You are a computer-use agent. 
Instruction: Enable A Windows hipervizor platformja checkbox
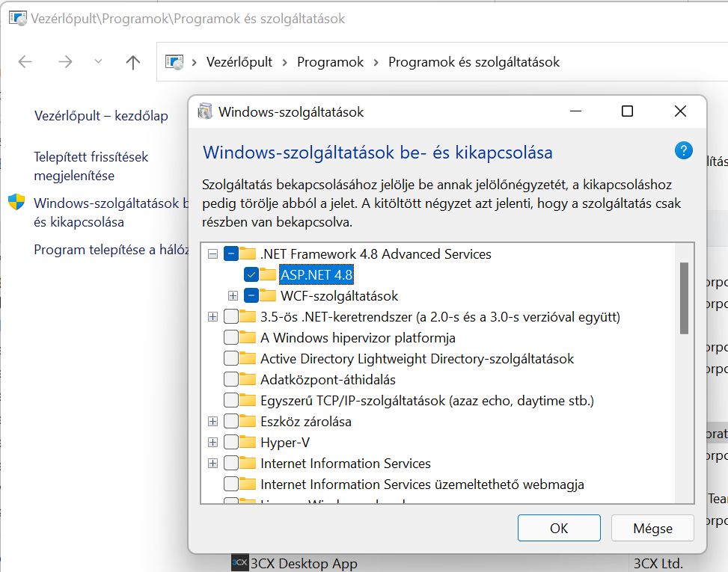coord(230,337)
